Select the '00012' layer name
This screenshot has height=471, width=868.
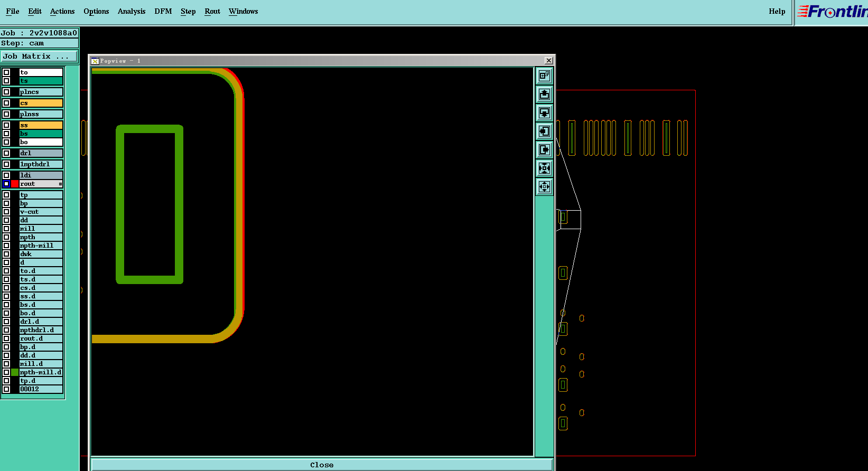tap(41, 389)
